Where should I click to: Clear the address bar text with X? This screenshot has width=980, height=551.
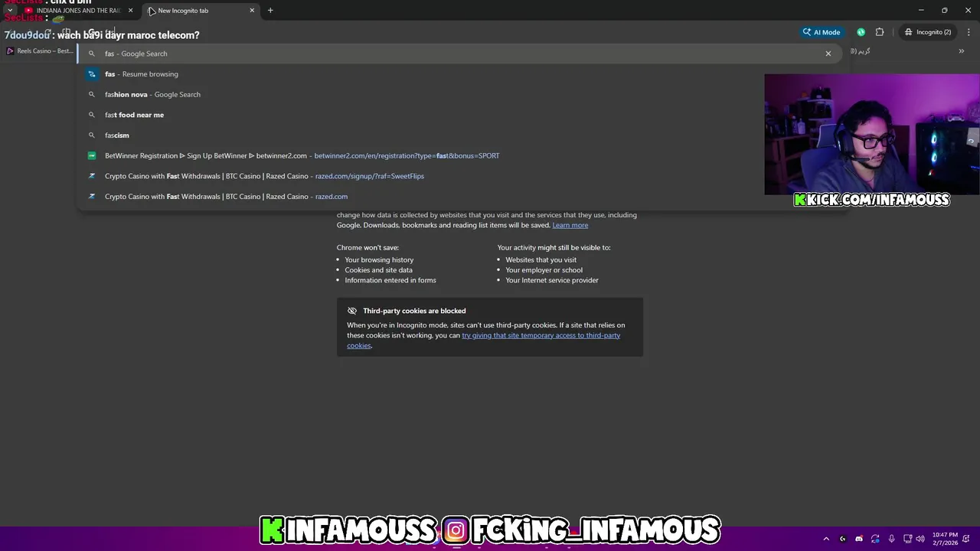click(828, 54)
